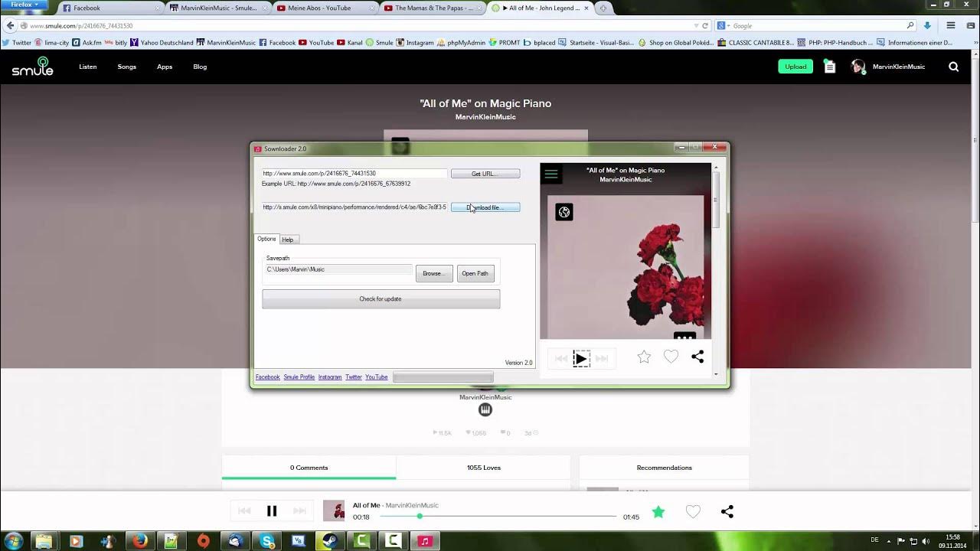Screen dimensions: 980x551
Task: Open Songs menu in Smule header
Action: point(127,67)
